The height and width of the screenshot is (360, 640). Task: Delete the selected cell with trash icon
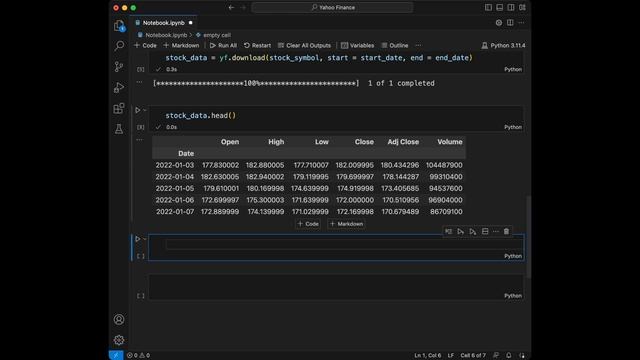(x=507, y=231)
